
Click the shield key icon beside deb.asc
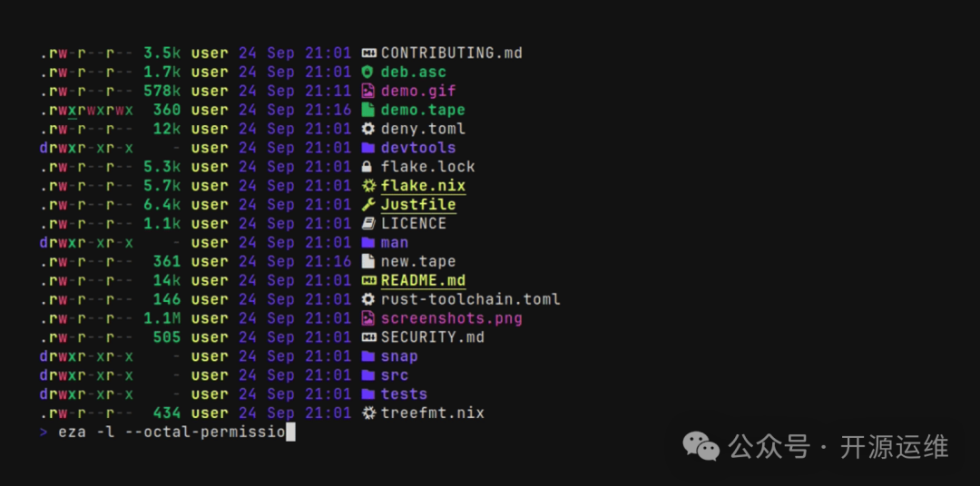(368, 73)
